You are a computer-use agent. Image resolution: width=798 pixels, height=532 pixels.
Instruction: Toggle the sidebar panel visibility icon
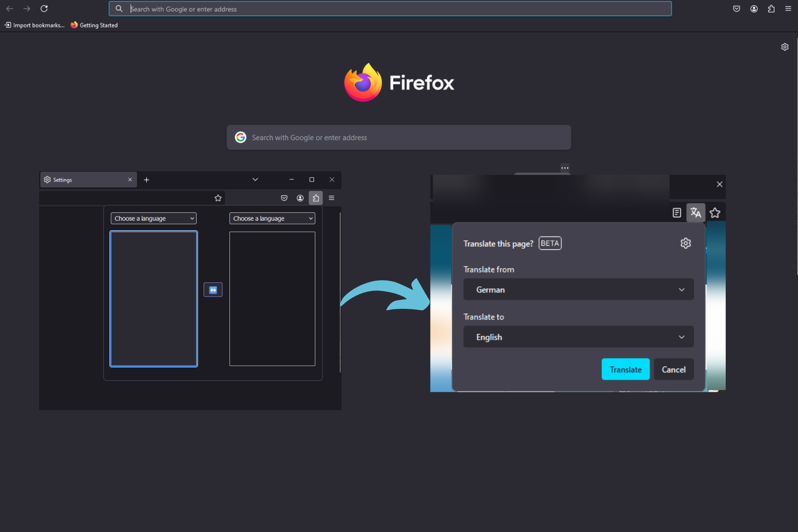677,212
